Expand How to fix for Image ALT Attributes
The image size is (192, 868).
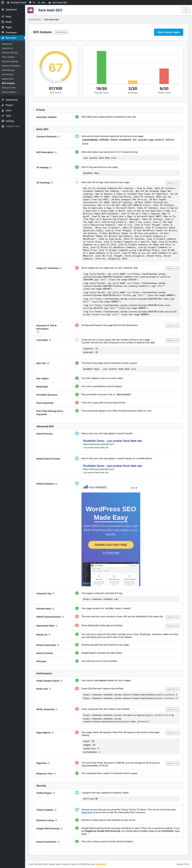pyautogui.click(x=173, y=269)
